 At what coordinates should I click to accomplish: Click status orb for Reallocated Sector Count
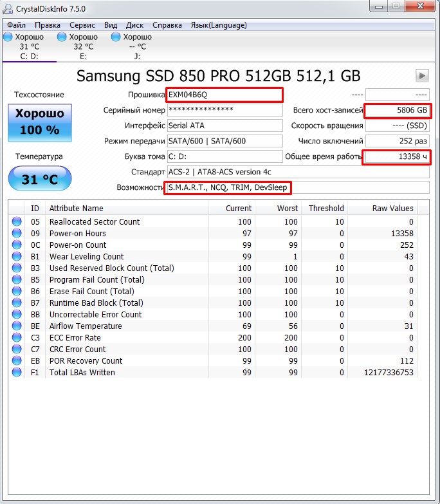[x=17, y=221]
